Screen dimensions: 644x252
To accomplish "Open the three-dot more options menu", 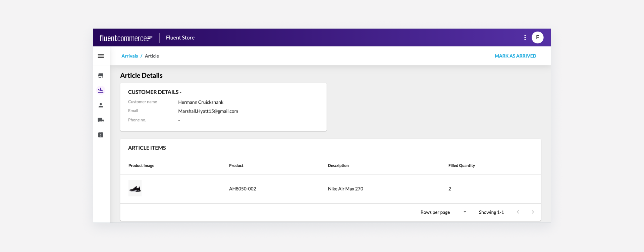I will [525, 38].
